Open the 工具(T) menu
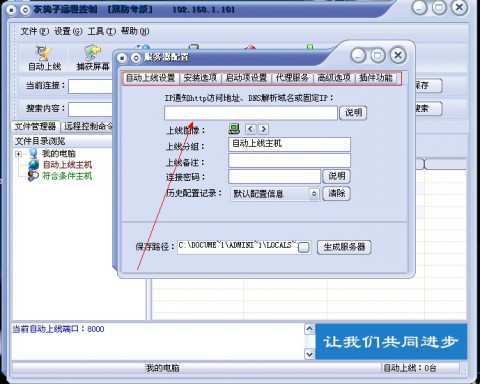 point(101,31)
